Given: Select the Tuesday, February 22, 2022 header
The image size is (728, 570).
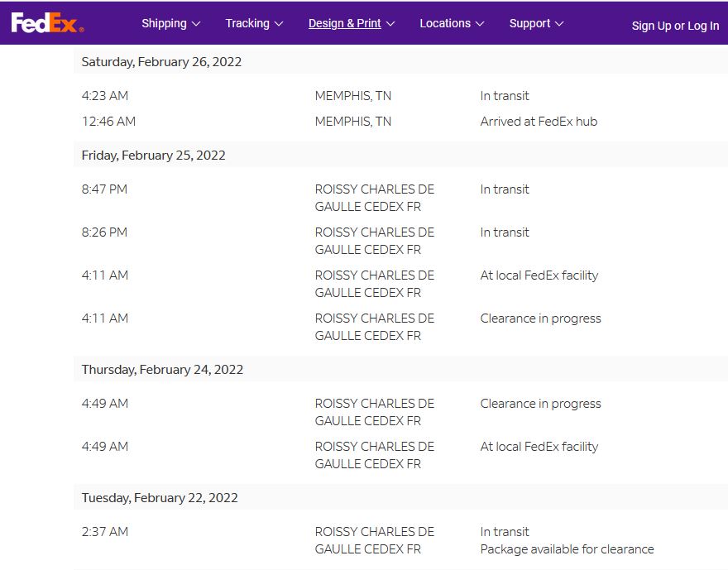Looking at the screenshot, I should (x=160, y=498).
